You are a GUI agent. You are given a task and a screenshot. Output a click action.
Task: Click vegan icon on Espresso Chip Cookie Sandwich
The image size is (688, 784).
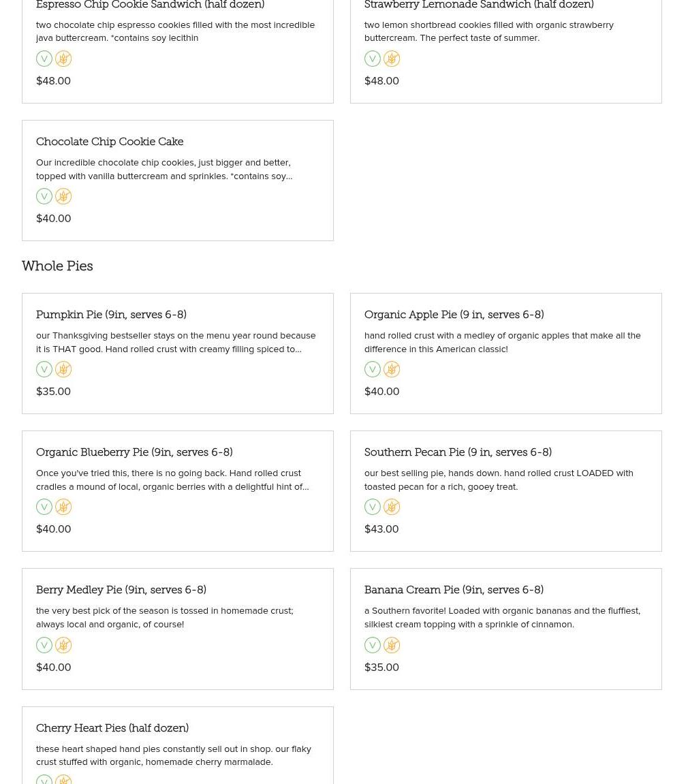tap(44, 59)
